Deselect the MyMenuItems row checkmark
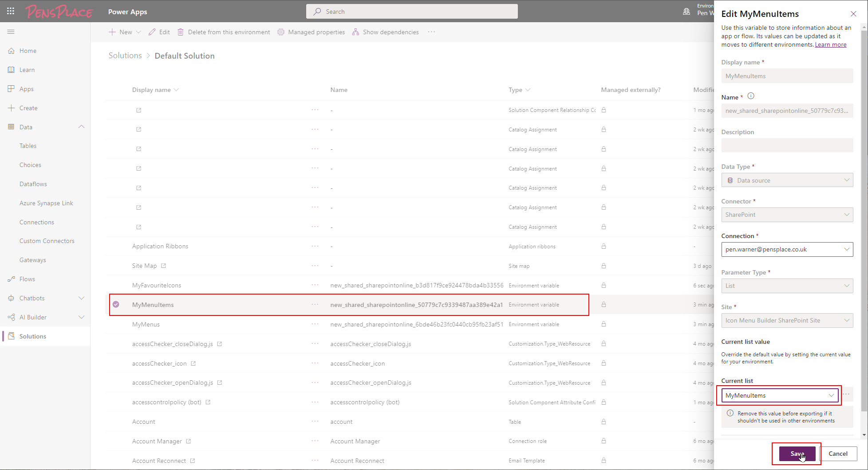 point(116,304)
